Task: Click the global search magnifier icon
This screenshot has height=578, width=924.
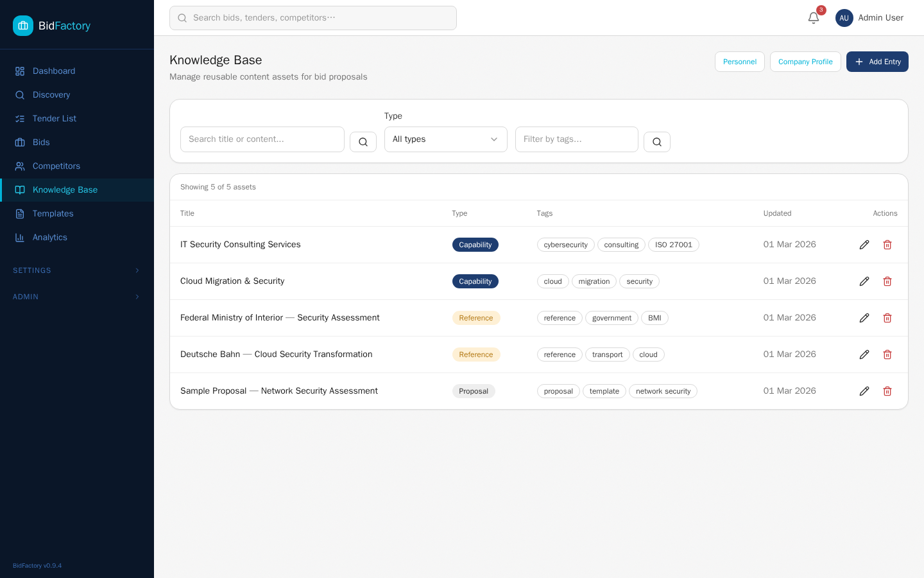Action: pos(182,18)
